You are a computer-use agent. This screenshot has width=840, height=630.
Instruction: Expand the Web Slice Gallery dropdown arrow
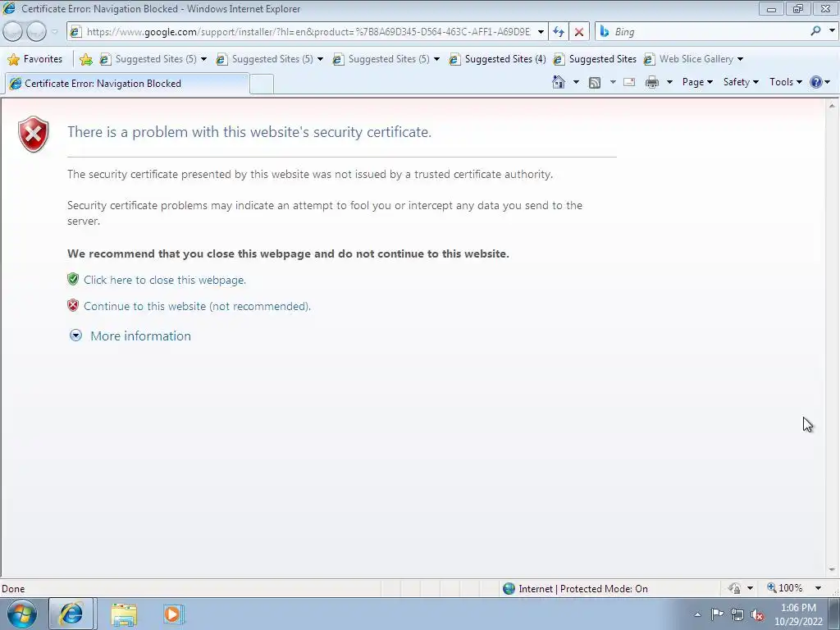(741, 59)
